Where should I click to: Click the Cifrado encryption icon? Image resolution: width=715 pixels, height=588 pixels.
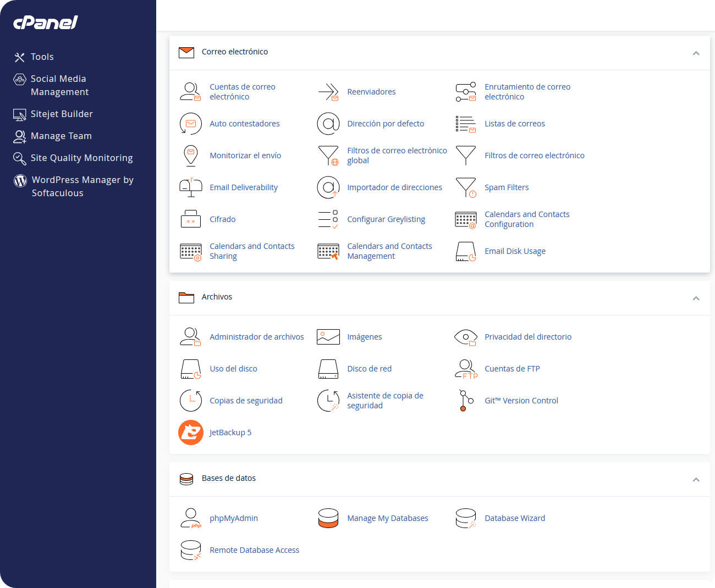(191, 219)
